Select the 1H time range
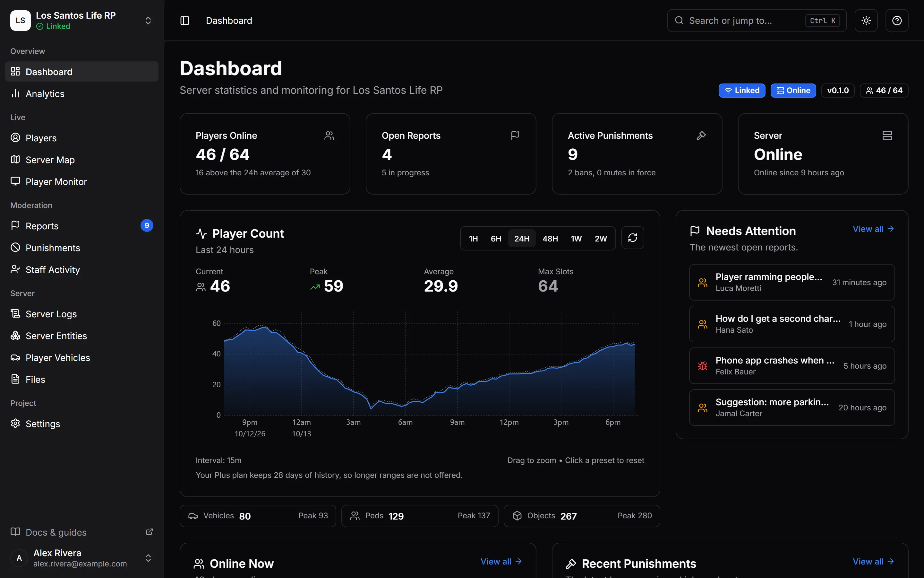Viewport: 924px width, 578px height. (x=473, y=239)
